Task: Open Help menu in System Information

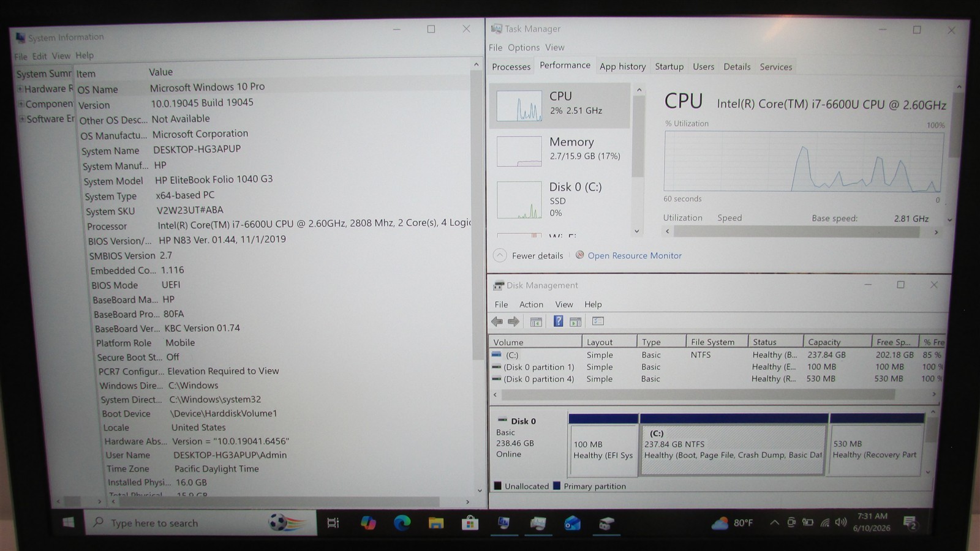Action: pyautogui.click(x=85, y=55)
